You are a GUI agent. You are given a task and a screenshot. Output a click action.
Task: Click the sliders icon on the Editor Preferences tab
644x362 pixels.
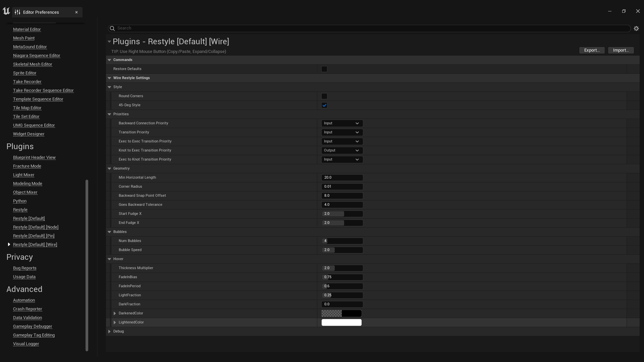pos(18,12)
